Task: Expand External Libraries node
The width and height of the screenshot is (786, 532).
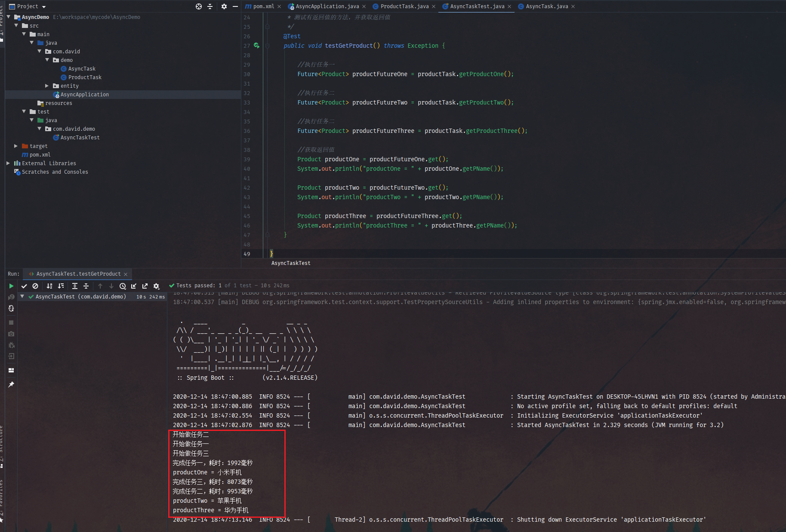Action: click(9, 163)
